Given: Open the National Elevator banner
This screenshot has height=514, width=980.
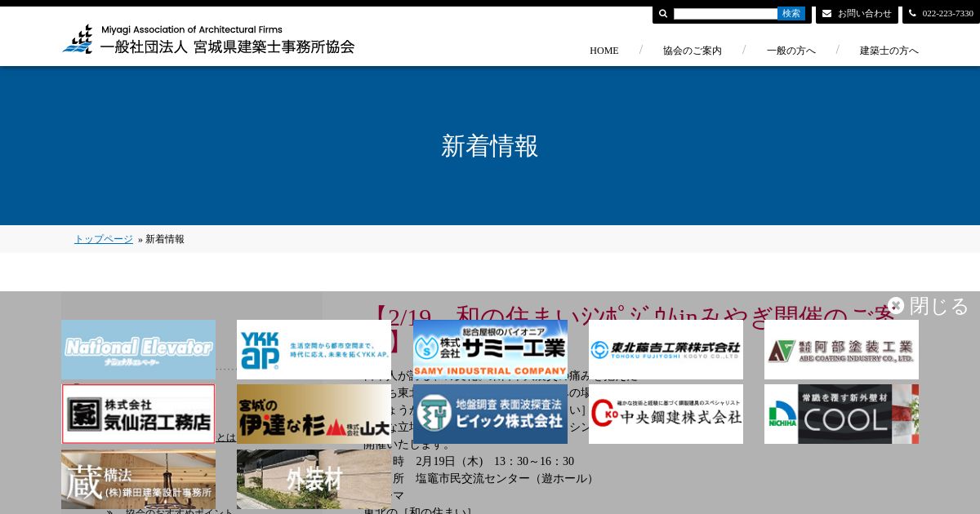Looking at the screenshot, I should pos(138,349).
